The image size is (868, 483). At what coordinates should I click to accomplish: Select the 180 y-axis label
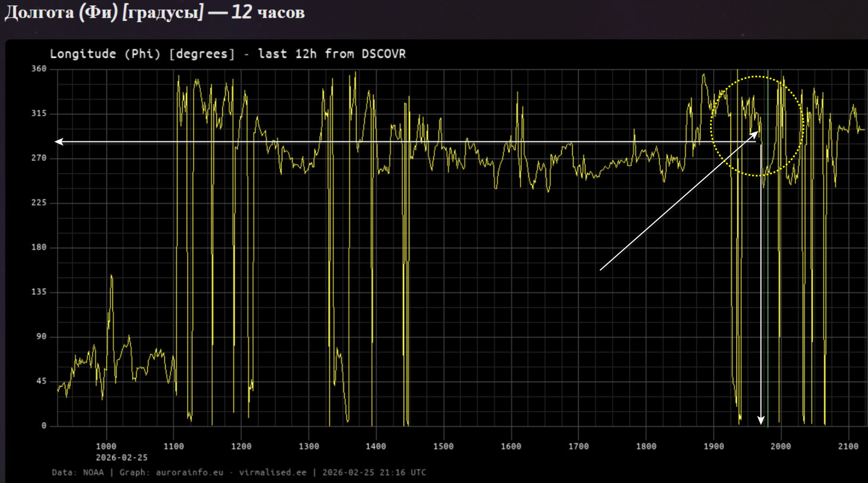pyautogui.click(x=39, y=247)
